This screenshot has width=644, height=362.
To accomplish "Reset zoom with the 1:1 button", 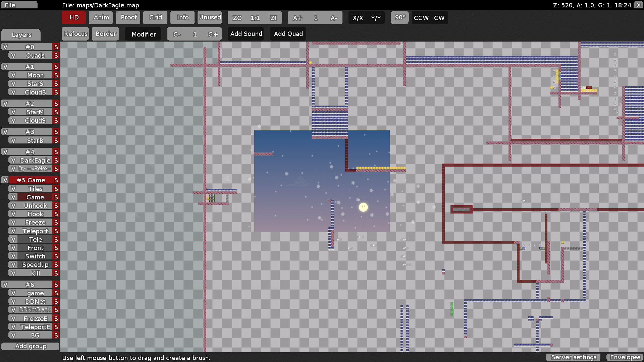I will (x=255, y=18).
